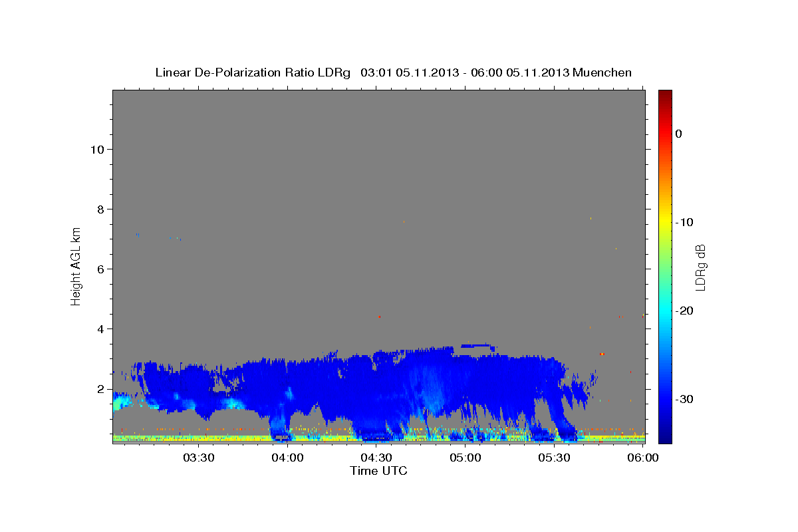The height and width of the screenshot is (532, 798).
Task: Click the '06:00' time axis label
Action: [x=644, y=458]
